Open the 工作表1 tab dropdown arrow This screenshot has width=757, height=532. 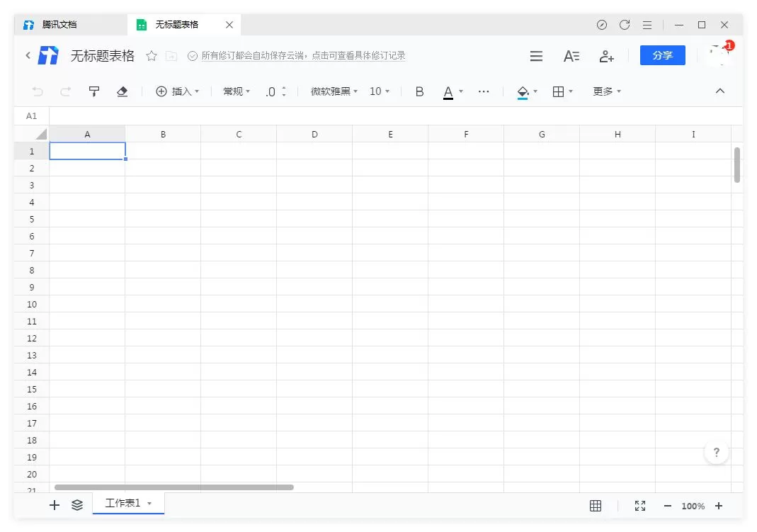click(149, 504)
